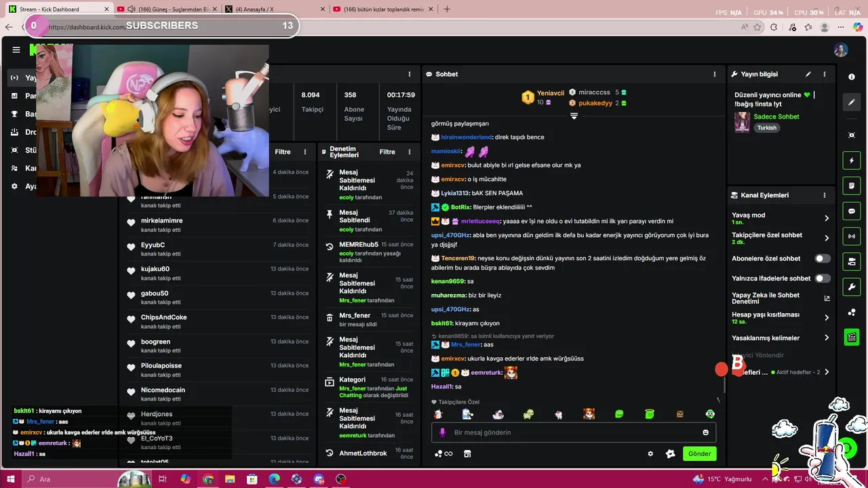Screen dimensions: 868x488
Task: Enable Abonelere özel sohbet toggle
Action: click(822, 258)
